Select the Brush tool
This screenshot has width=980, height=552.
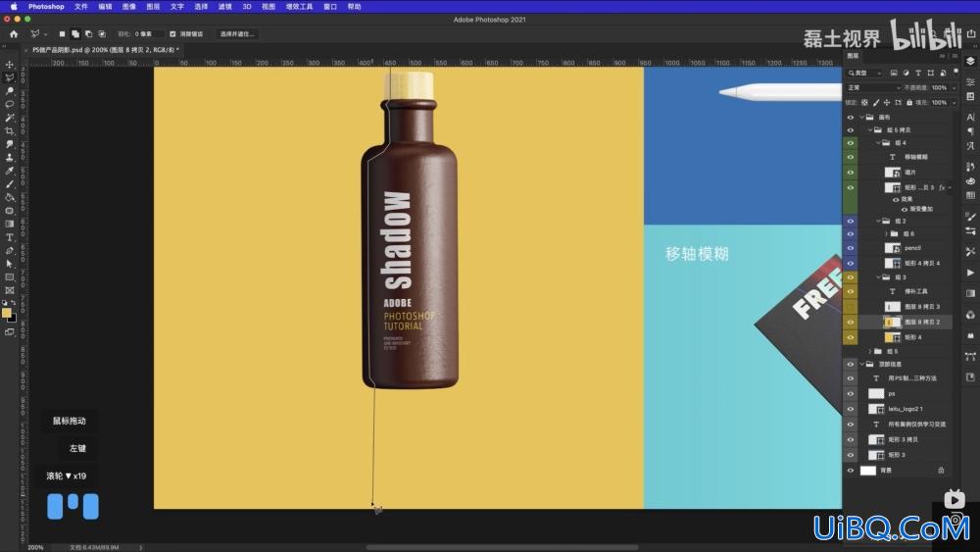coord(10,183)
